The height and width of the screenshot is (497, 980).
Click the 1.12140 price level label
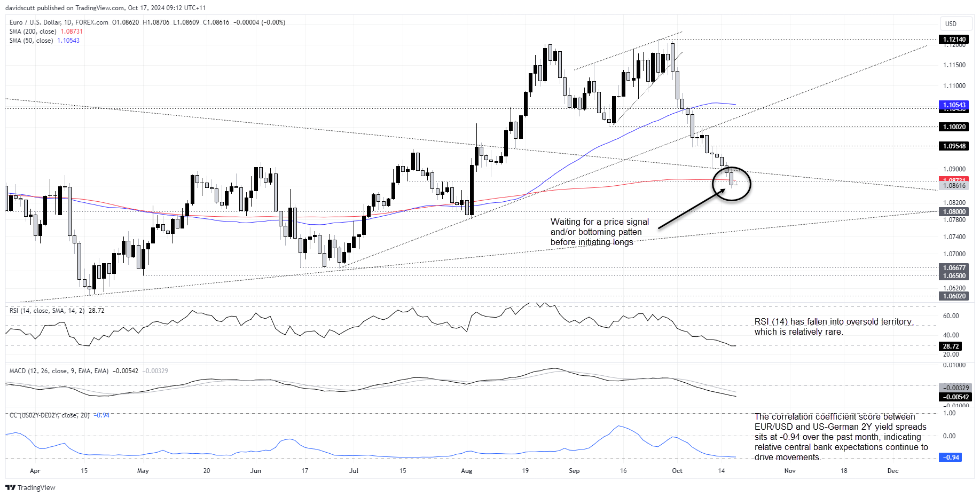pyautogui.click(x=954, y=40)
